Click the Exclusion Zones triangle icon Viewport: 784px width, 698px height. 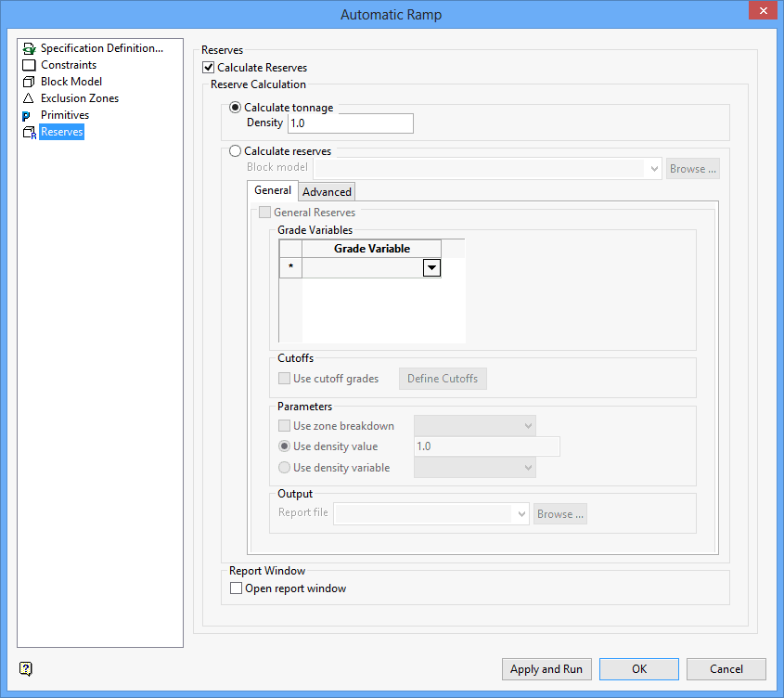pos(29,98)
